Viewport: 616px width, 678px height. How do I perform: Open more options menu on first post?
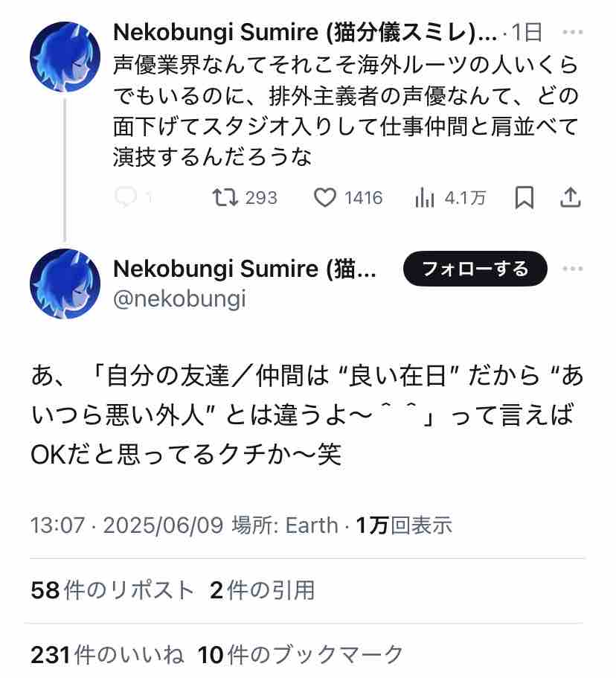coord(573,33)
